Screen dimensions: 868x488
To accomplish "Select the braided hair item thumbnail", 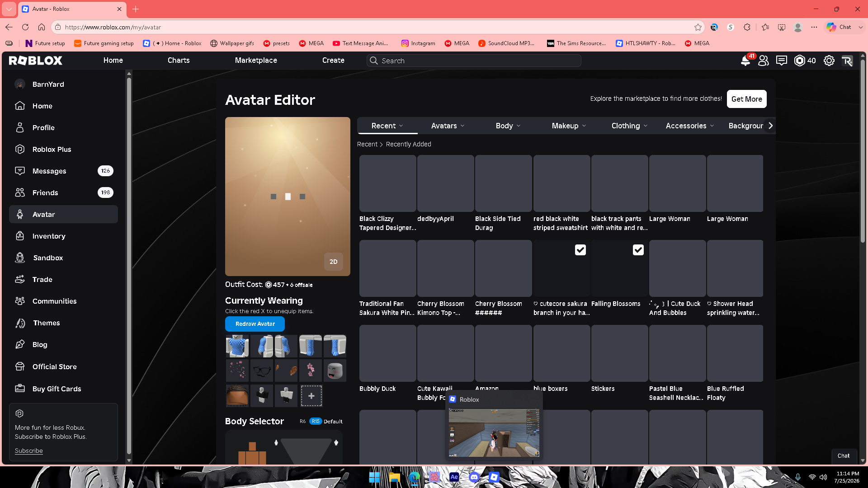I will pos(237,396).
